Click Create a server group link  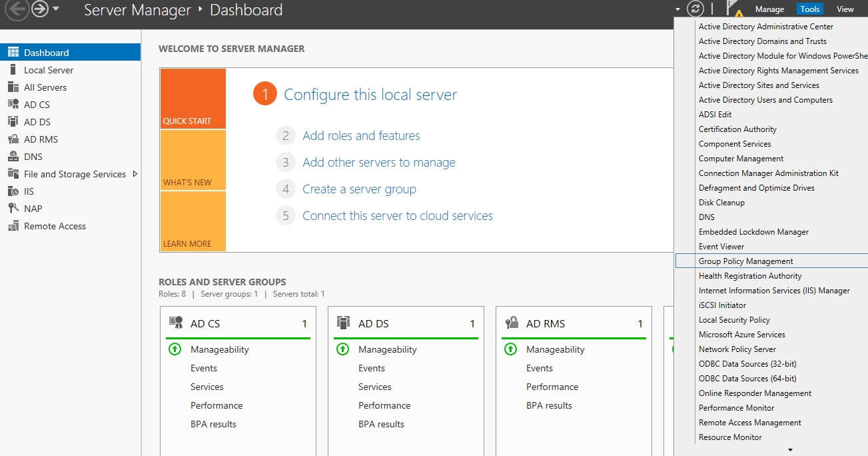359,189
